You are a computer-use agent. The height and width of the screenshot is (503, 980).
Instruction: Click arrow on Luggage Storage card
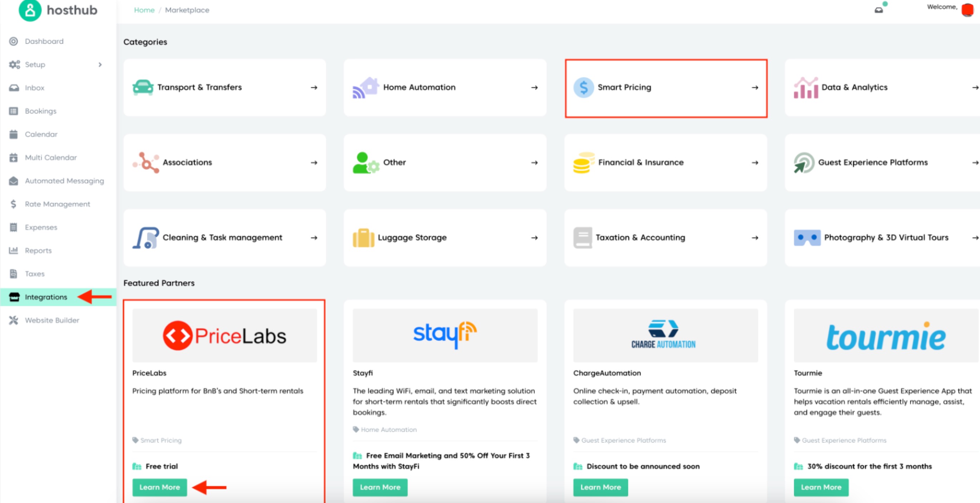(535, 238)
